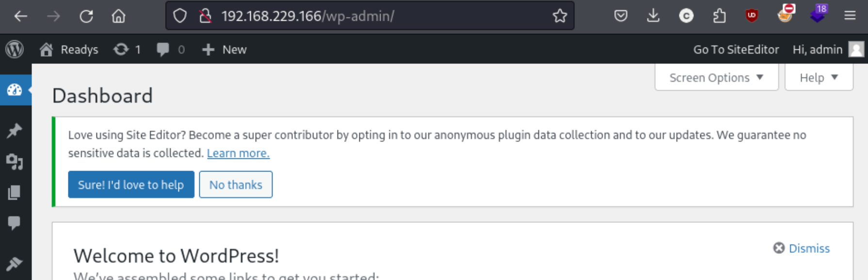Click the updates icon in admin bar
Screen dimensions: 868x280
(127, 49)
